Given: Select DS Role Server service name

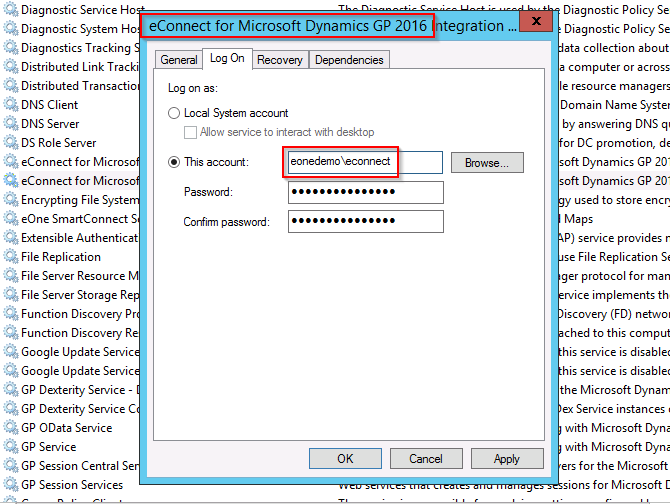Looking at the screenshot, I should tap(59, 143).
